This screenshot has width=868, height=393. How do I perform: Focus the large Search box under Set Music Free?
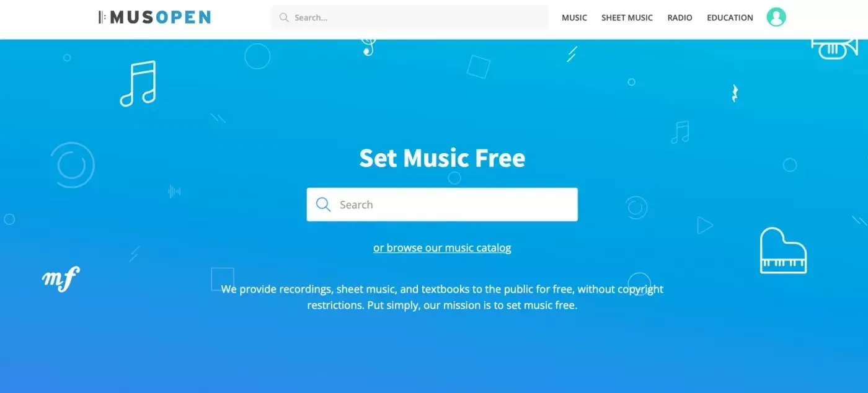pos(442,205)
